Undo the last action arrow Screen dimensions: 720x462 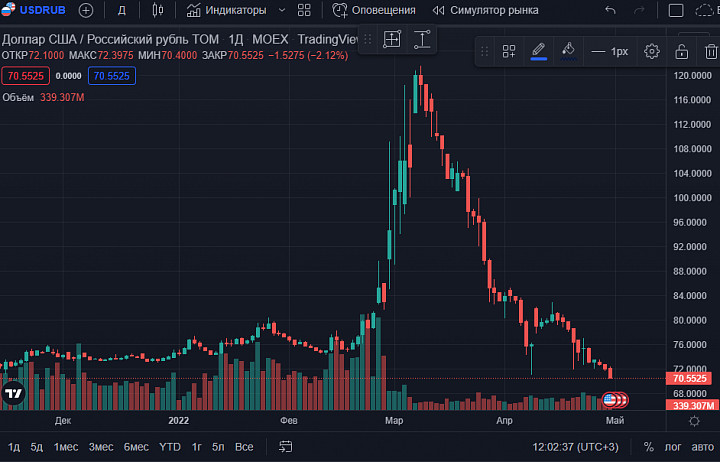(x=610, y=10)
